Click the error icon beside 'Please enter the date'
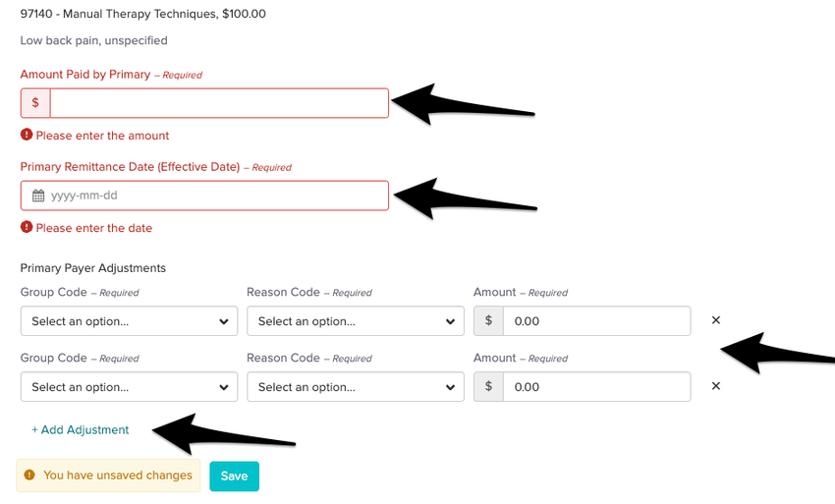This screenshot has height=504, width=835. tap(27, 227)
